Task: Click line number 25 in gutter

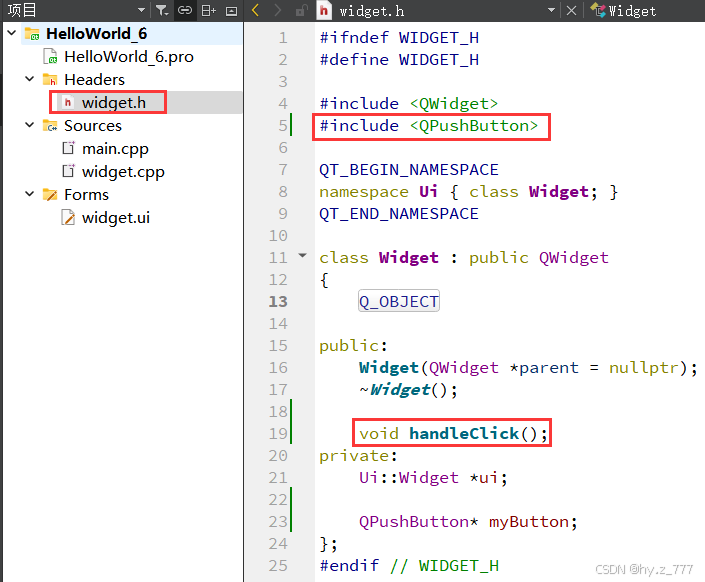Action: tap(278, 565)
